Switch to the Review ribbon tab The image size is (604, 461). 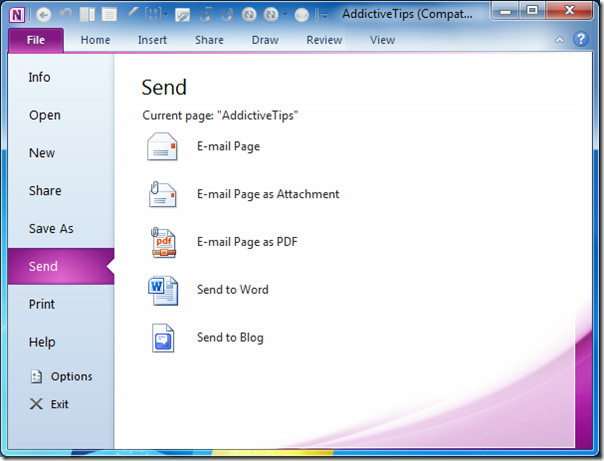tap(324, 40)
